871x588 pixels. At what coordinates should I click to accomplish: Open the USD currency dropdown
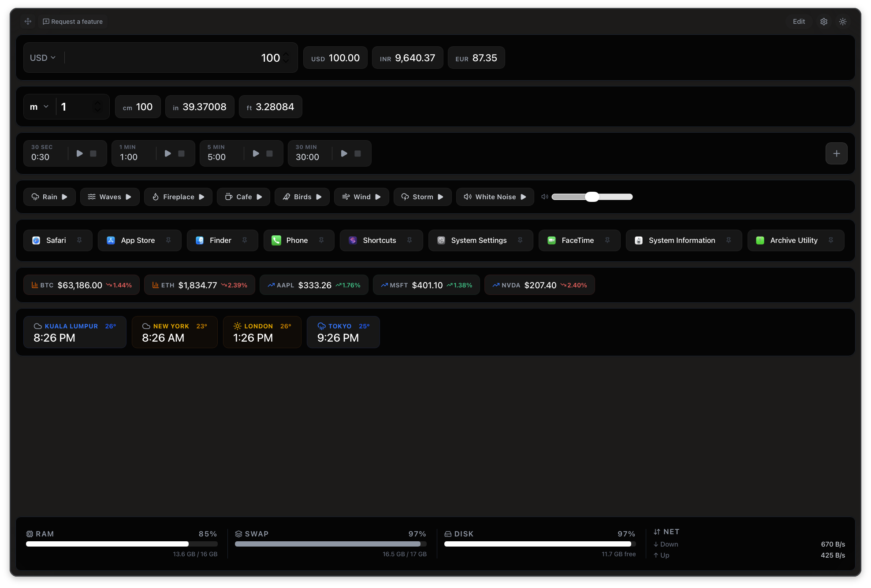coord(43,58)
